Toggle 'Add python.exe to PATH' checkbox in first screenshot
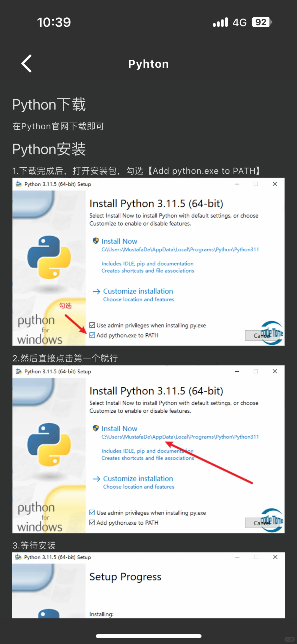 (92, 335)
